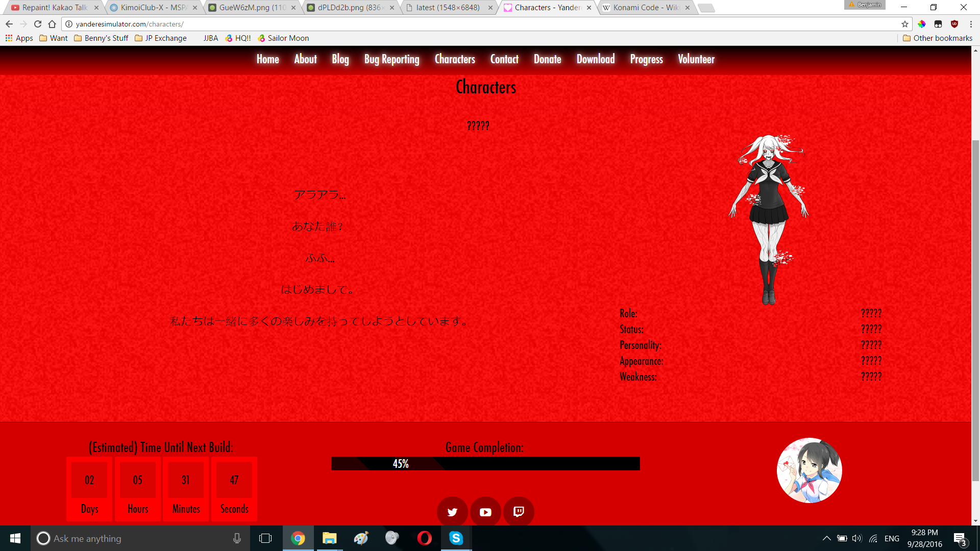Open Chrome's three-dot menu
Viewport: 980px width, 551px height.
click(971, 24)
